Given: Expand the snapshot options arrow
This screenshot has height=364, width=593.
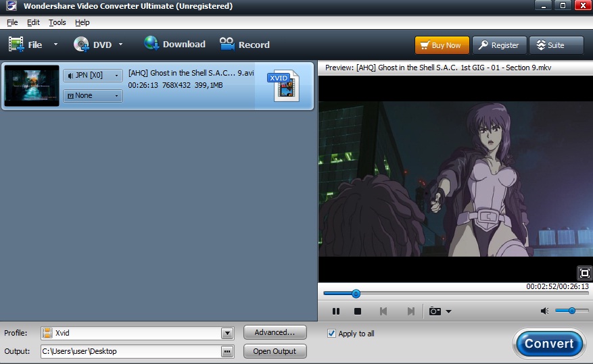Looking at the screenshot, I should pyautogui.click(x=448, y=311).
